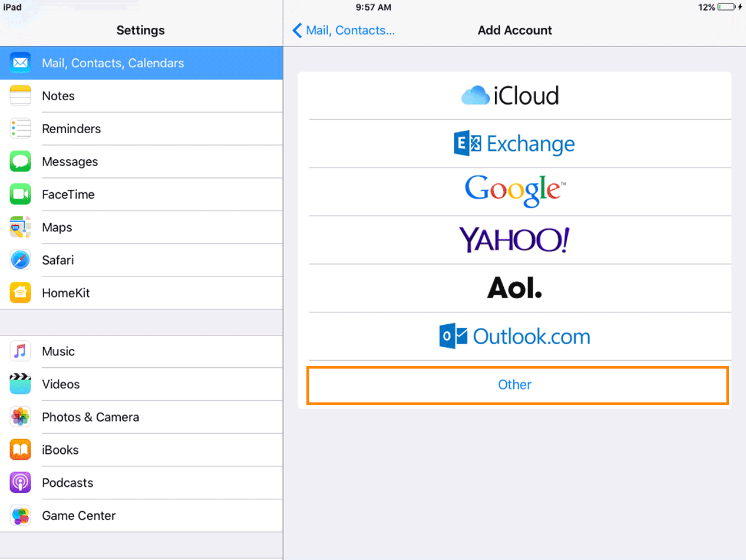Screen dimensions: 746x560
Task: Go back to Mail, Contacts…
Action: coord(344,30)
